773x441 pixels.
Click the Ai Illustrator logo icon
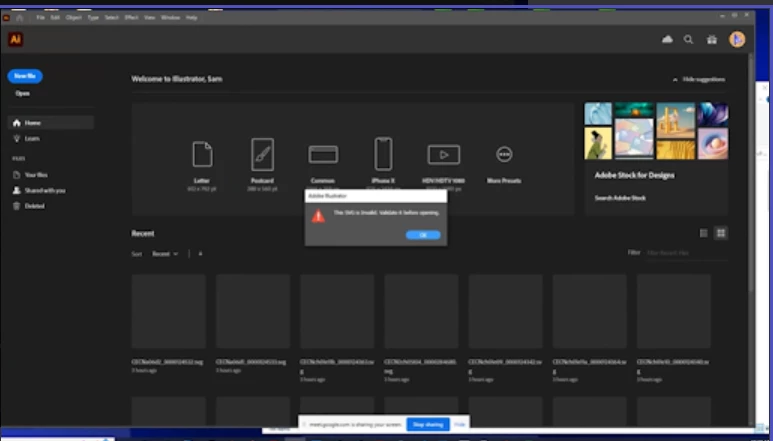(15, 39)
